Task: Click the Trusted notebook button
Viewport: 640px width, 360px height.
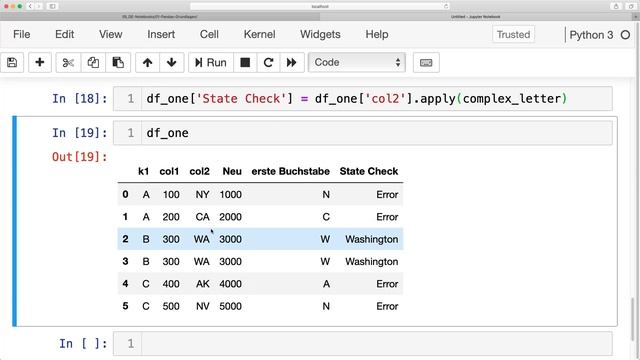Action: pos(513,35)
